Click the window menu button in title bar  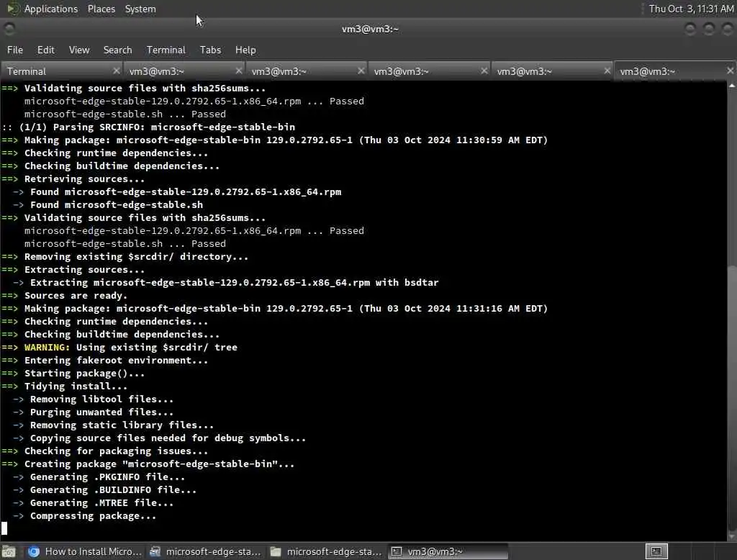pos(9,30)
